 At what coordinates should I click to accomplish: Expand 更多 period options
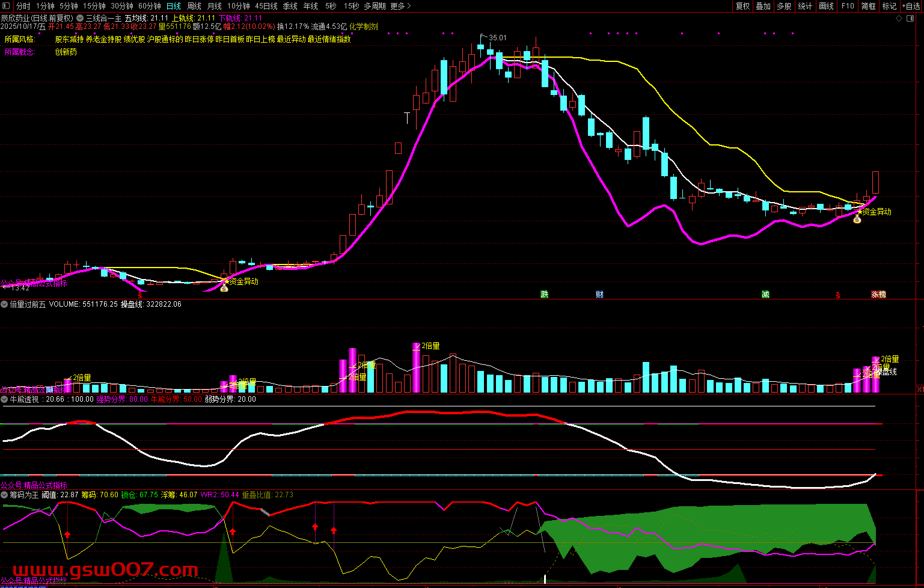(400, 6)
